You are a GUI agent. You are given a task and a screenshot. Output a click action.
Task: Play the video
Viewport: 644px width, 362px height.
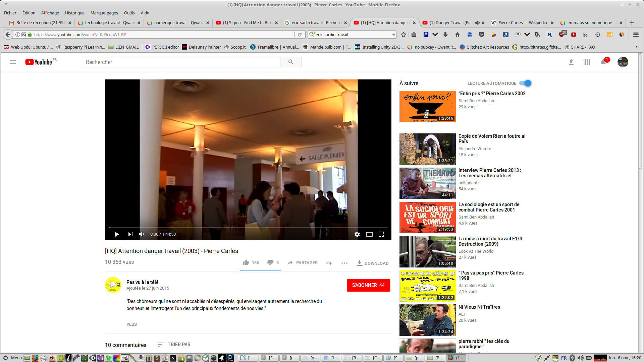(116, 234)
